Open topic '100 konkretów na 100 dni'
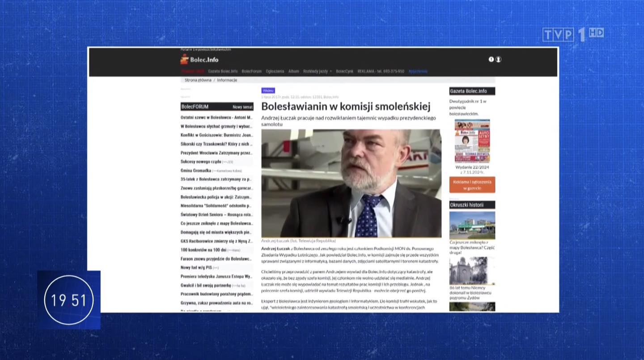This screenshot has height=360, width=644. point(203,250)
